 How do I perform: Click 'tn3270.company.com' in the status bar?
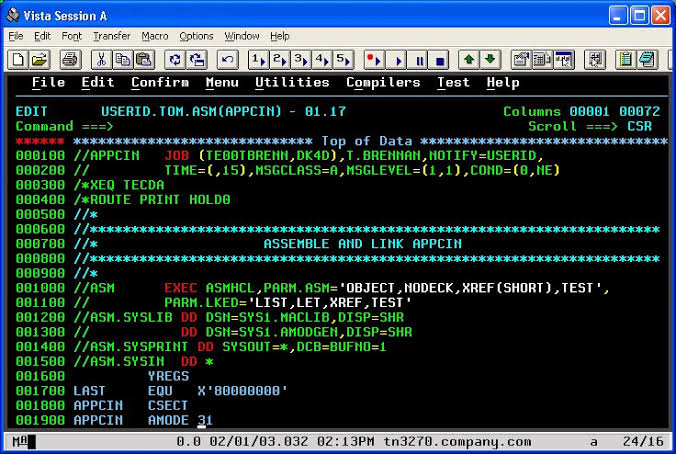pos(457,442)
